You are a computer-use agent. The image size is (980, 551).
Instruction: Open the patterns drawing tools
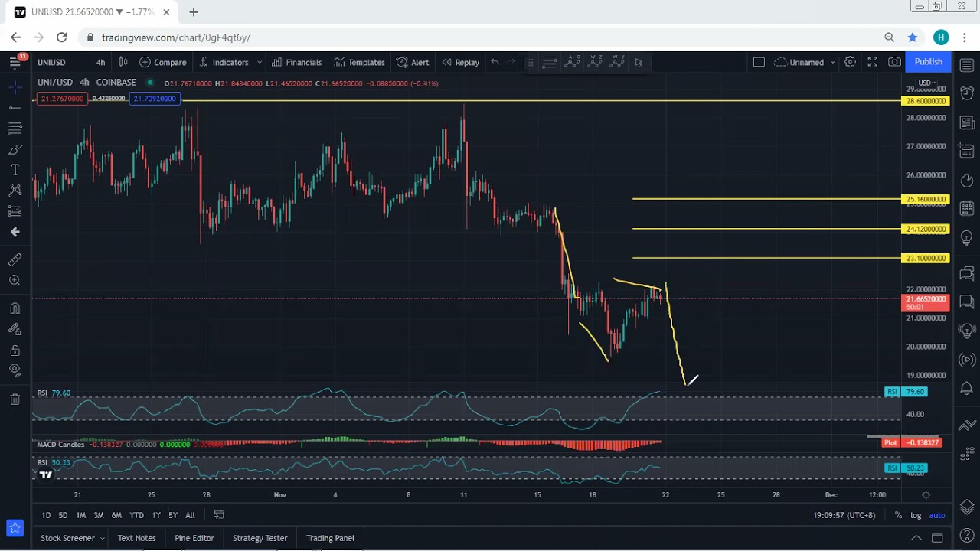point(15,191)
